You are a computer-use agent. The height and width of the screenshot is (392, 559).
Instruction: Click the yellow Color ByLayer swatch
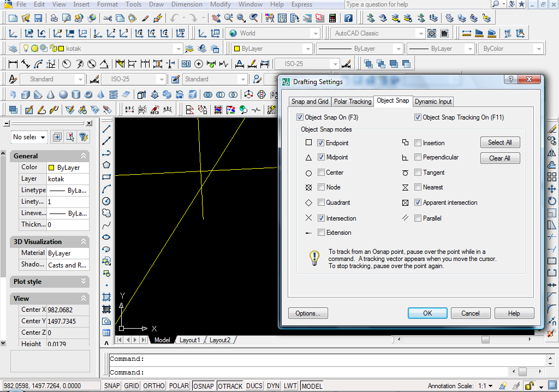(x=51, y=168)
